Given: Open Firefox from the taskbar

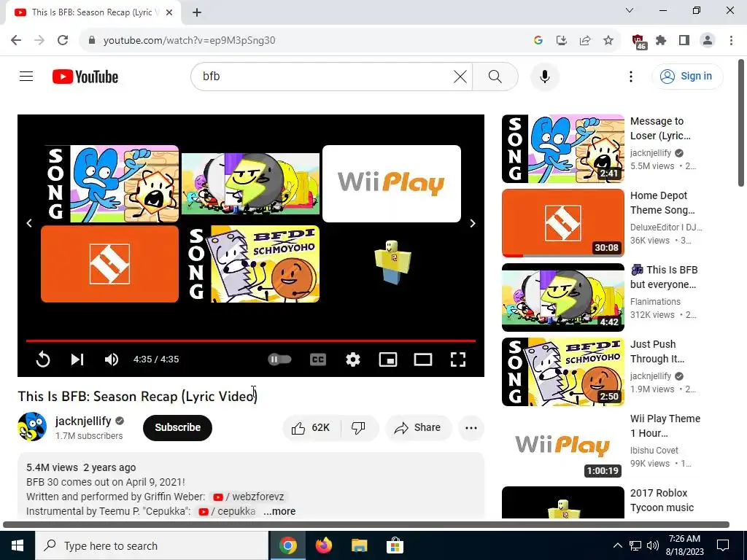Looking at the screenshot, I should click(323, 545).
